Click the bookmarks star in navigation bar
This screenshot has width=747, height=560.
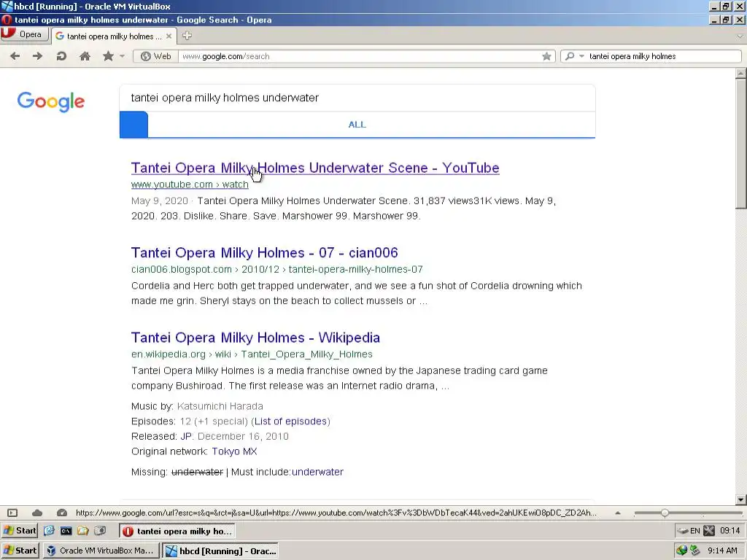click(109, 56)
